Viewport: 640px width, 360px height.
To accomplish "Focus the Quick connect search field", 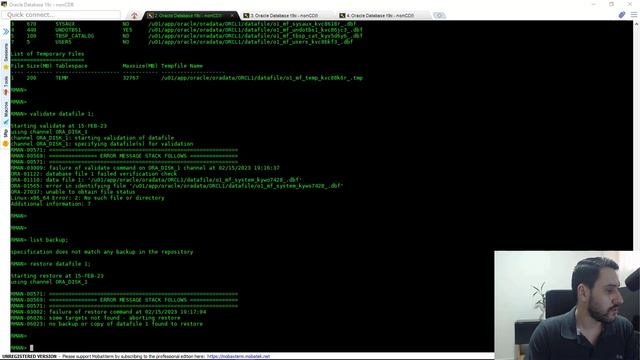I will click(61, 15).
